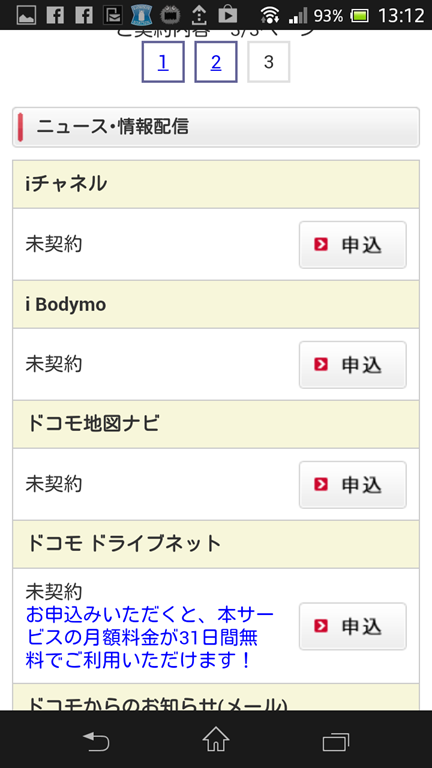Image resolution: width=432 pixels, height=768 pixels.
Task: Open the recent apps icon
Action: (x=336, y=742)
